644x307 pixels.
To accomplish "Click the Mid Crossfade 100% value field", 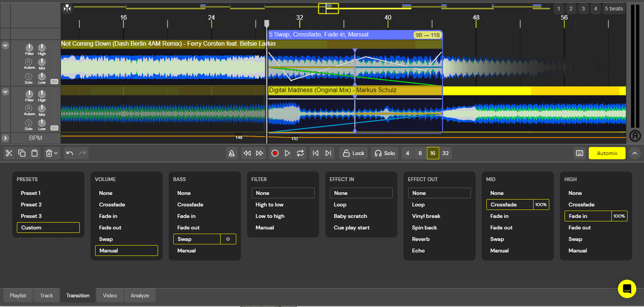I will pos(541,204).
